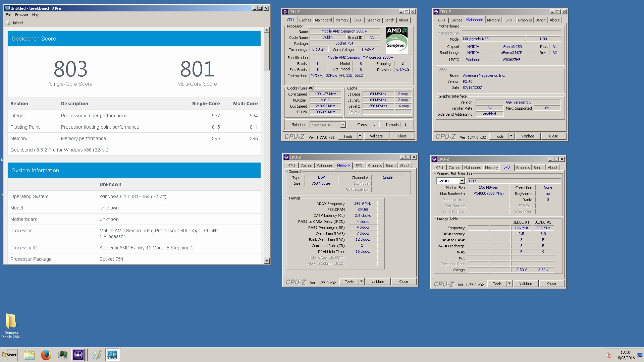Expand Tools dropdown arrow in Mainboard window
Image resolution: width=644 pixels, height=362 pixels.
(511, 136)
